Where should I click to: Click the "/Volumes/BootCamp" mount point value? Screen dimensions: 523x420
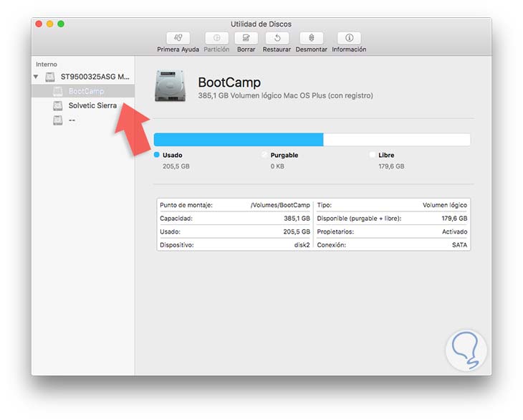(280, 205)
